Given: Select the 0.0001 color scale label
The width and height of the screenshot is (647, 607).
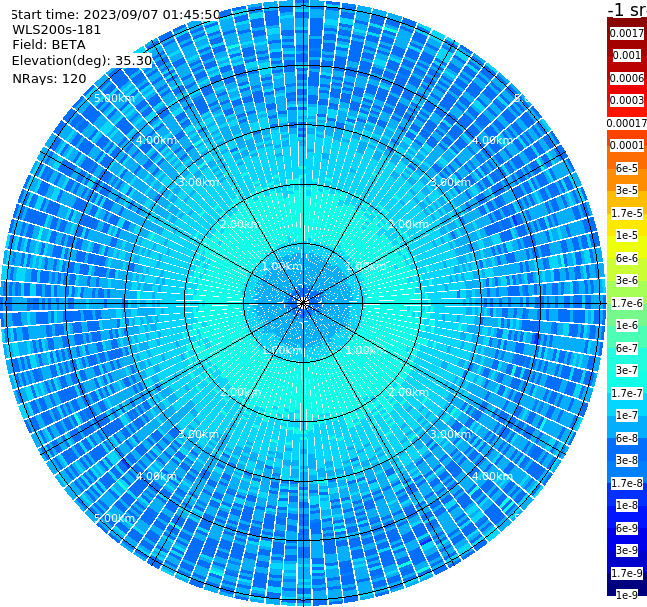Looking at the screenshot, I should [627, 145].
